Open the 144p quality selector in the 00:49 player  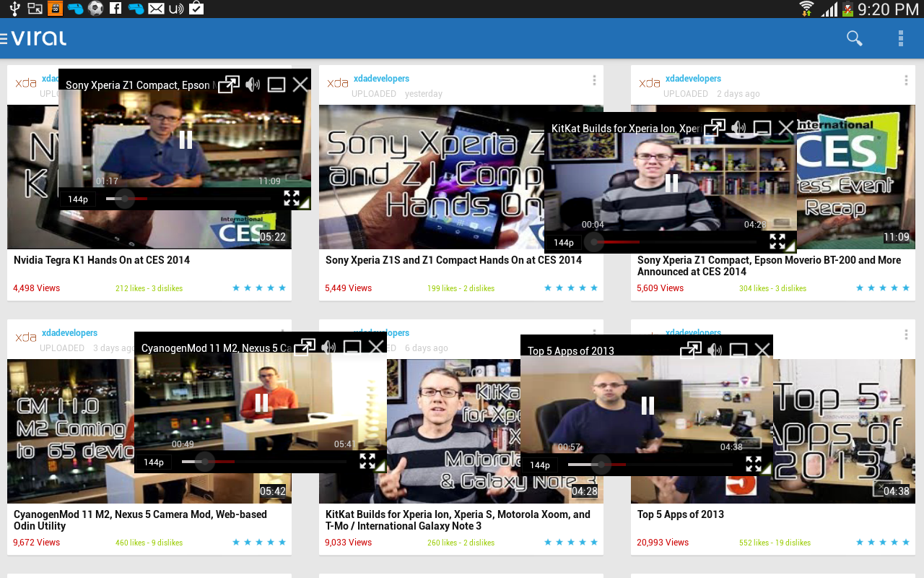(x=154, y=462)
